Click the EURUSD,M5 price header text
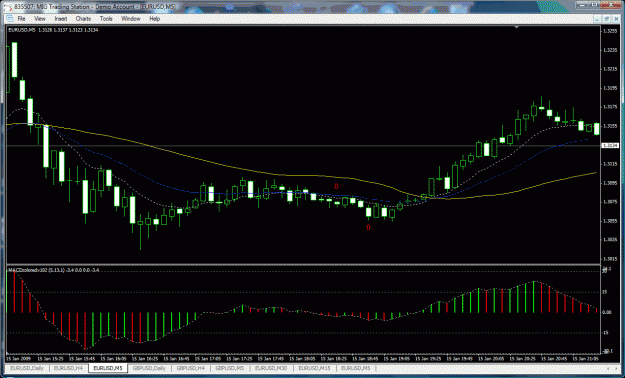 pyautogui.click(x=53, y=30)
